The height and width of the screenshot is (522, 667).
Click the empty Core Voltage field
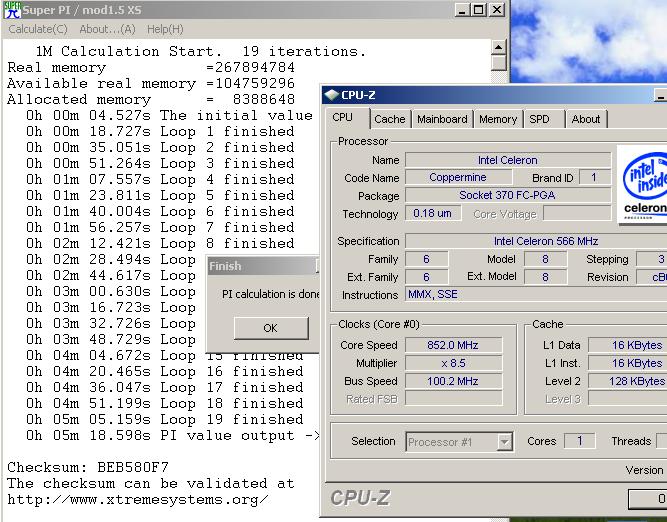[577, 213]
